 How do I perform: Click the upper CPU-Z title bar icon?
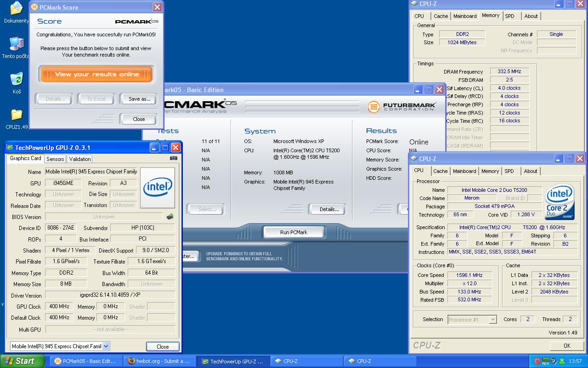coord(414,4)
